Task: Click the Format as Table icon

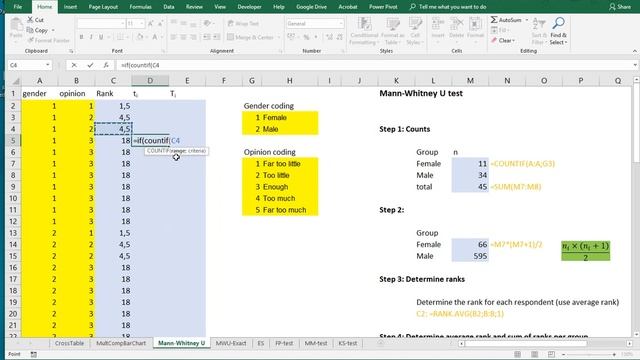Action: 393,24
